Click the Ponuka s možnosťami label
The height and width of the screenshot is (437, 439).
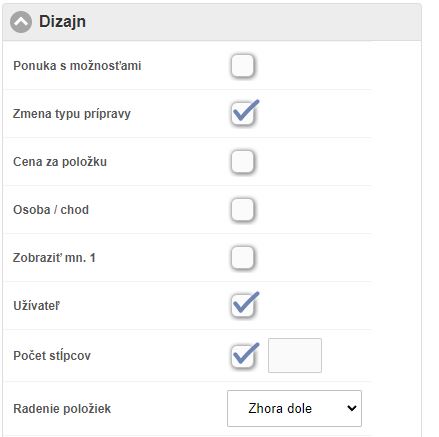[x=77, y=66]
